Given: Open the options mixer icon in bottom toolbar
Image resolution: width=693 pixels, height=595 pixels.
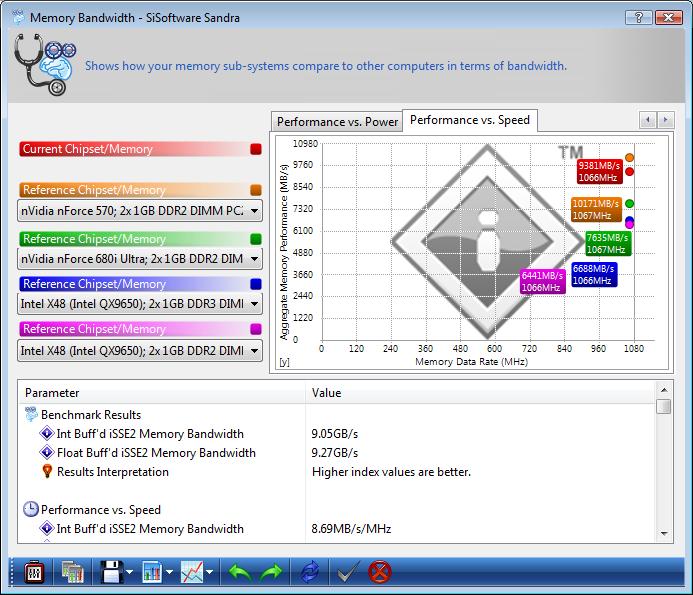Looking at the screenshot, I should click(x=34, y=573).
